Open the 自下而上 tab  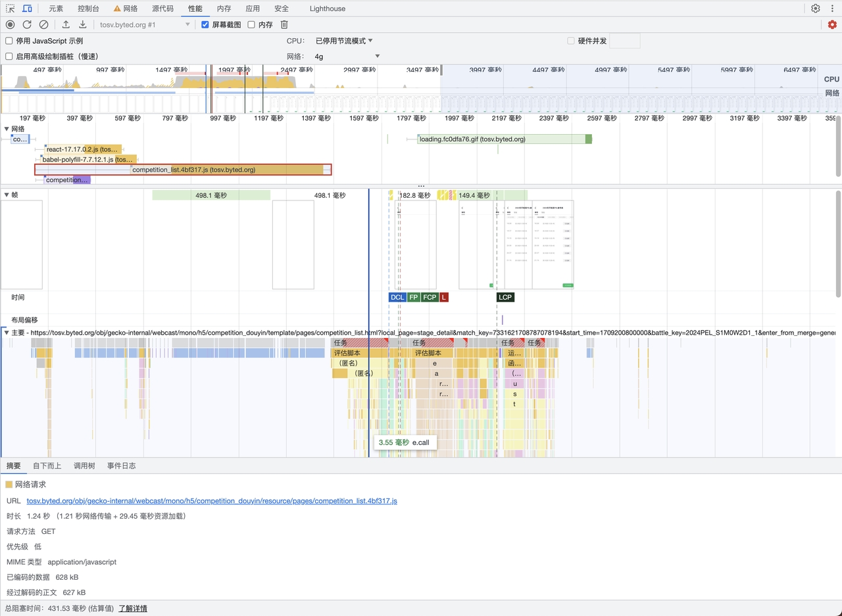47,465
